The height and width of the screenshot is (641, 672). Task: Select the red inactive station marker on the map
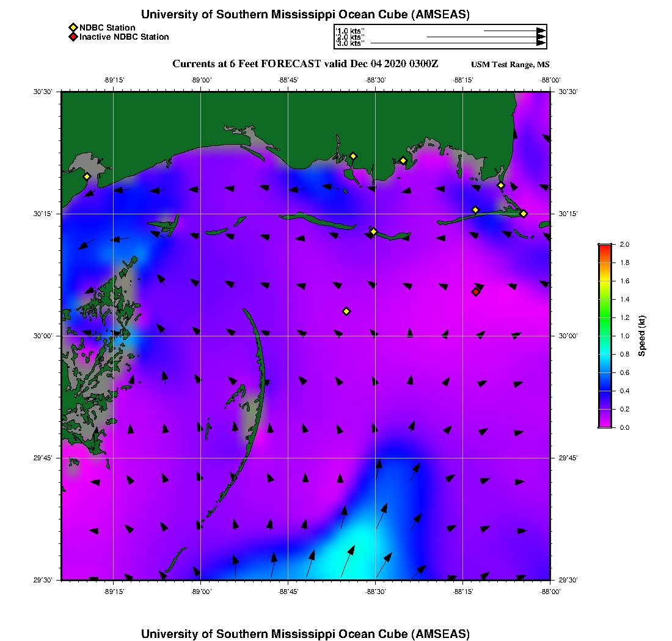476,292
